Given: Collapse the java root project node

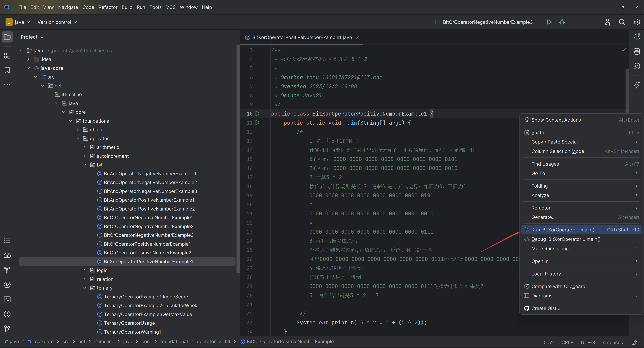Looking at the screenshot, I should [21, 50].
